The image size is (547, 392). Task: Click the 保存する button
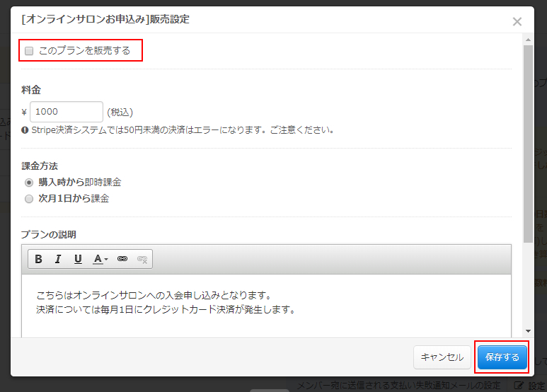pos(502,357)
